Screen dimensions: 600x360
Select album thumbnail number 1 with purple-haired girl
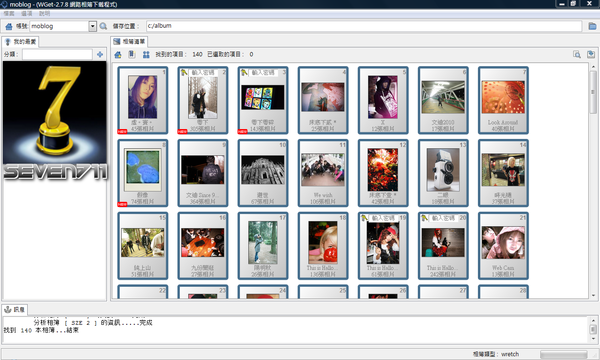tap(143, 100)
